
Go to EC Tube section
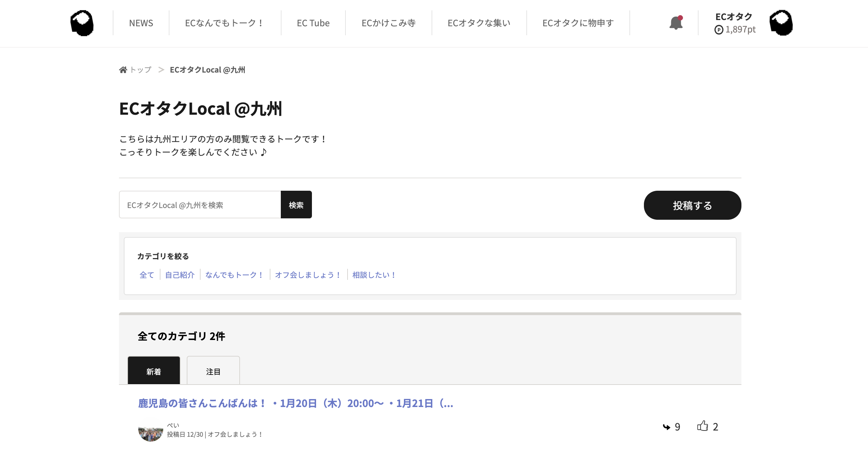tap(313, 23)
